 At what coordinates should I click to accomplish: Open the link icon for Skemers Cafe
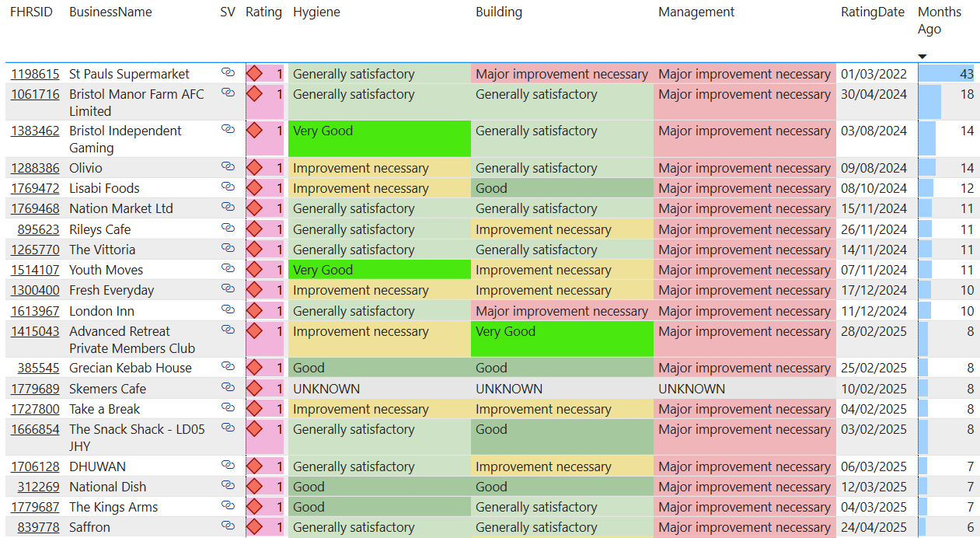(x=228, y=387)
